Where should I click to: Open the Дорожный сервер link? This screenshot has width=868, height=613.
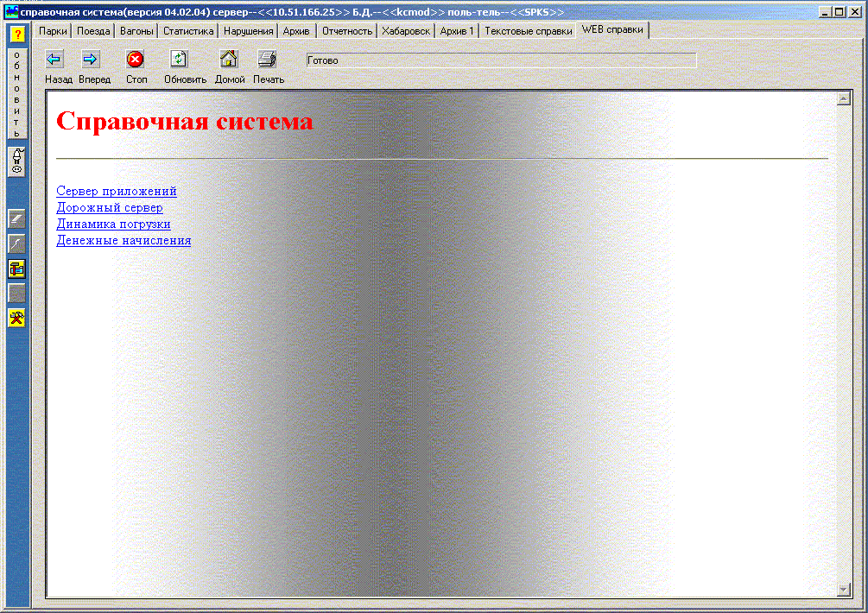110,207
